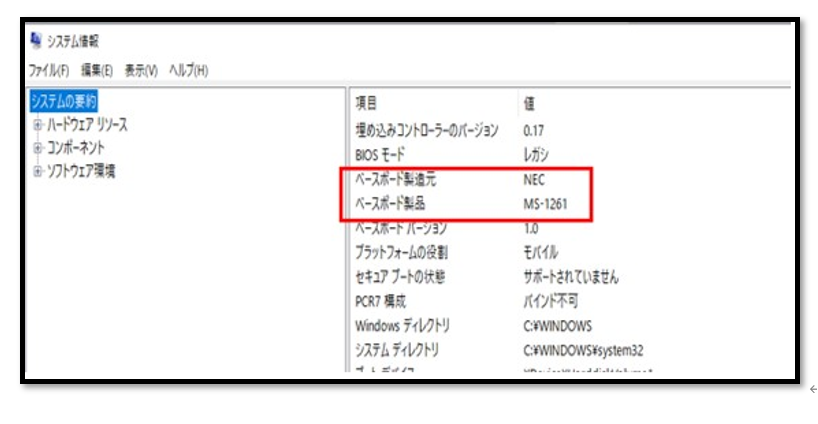This screenshot has height=424, width=818.
Task: Click the baseboard version value 1.0
Action: tap(531, 228)
